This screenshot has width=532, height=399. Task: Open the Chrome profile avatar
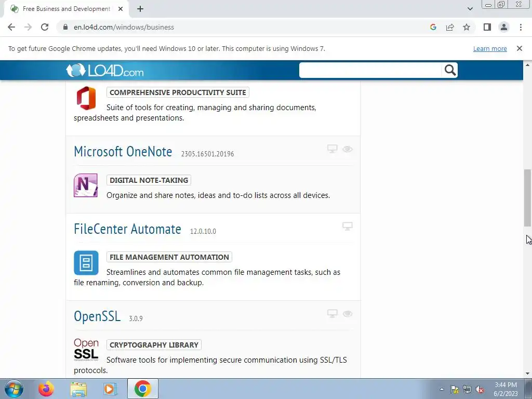504,27
